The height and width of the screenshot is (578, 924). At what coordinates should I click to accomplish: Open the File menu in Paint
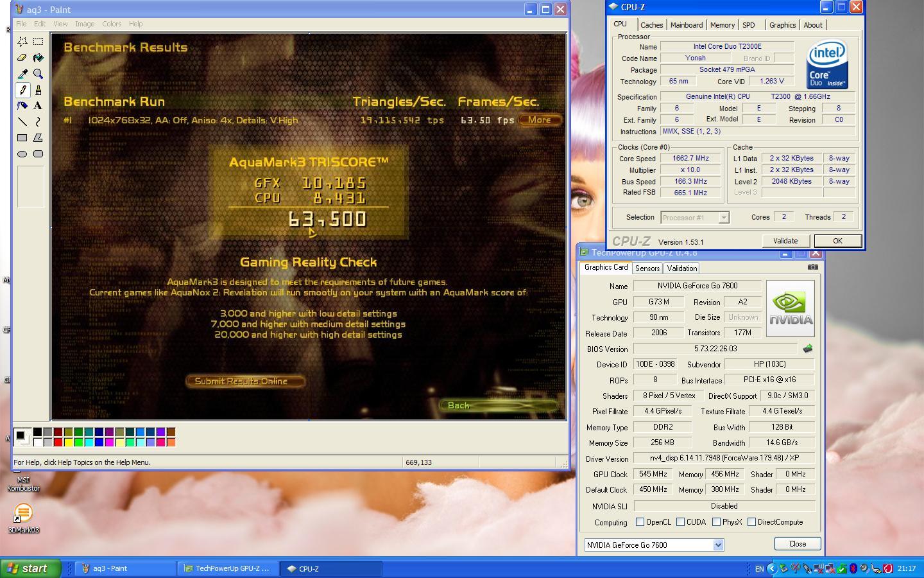[x=21, y=24]
